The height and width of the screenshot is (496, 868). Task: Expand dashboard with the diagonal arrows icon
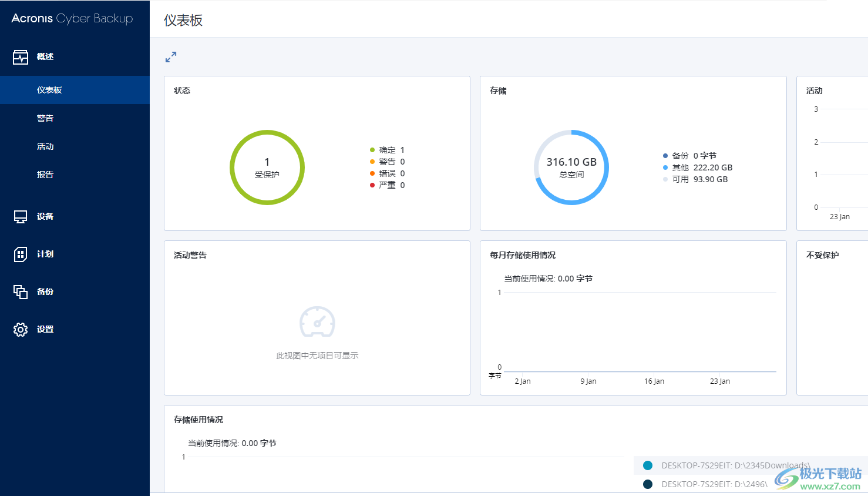170,57
